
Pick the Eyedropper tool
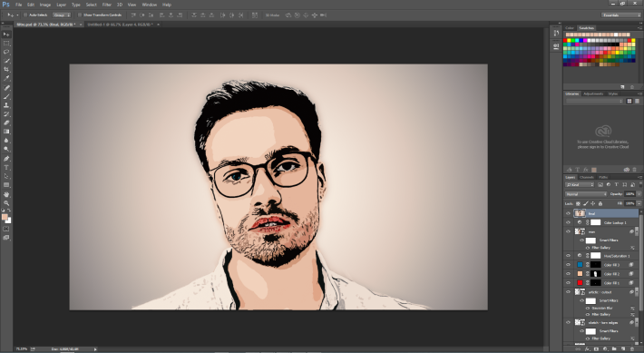[6, 78]
